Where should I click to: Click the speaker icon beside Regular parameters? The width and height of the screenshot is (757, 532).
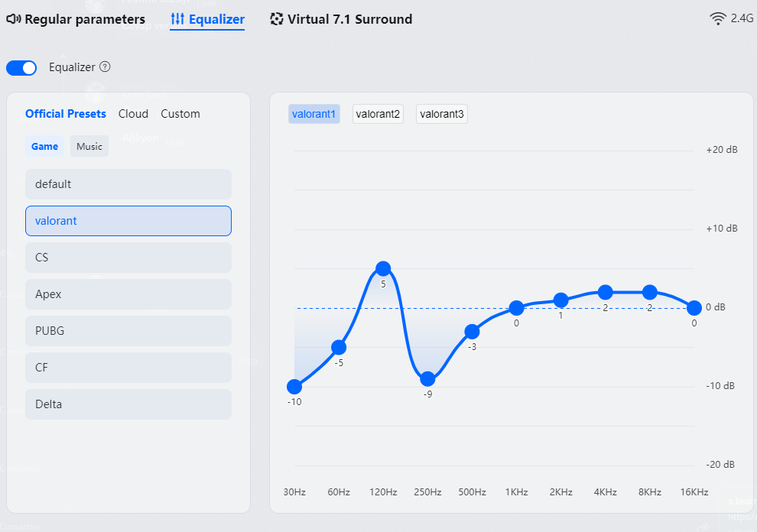point(13,19)
